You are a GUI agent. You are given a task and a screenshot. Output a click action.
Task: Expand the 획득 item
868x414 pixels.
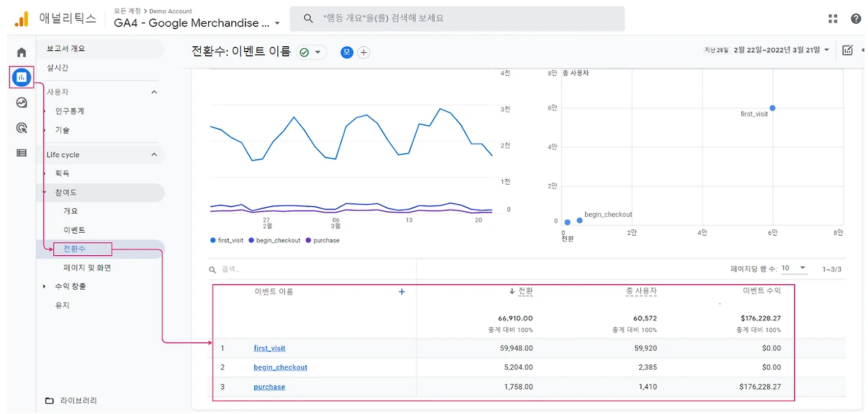pos(45,174)
